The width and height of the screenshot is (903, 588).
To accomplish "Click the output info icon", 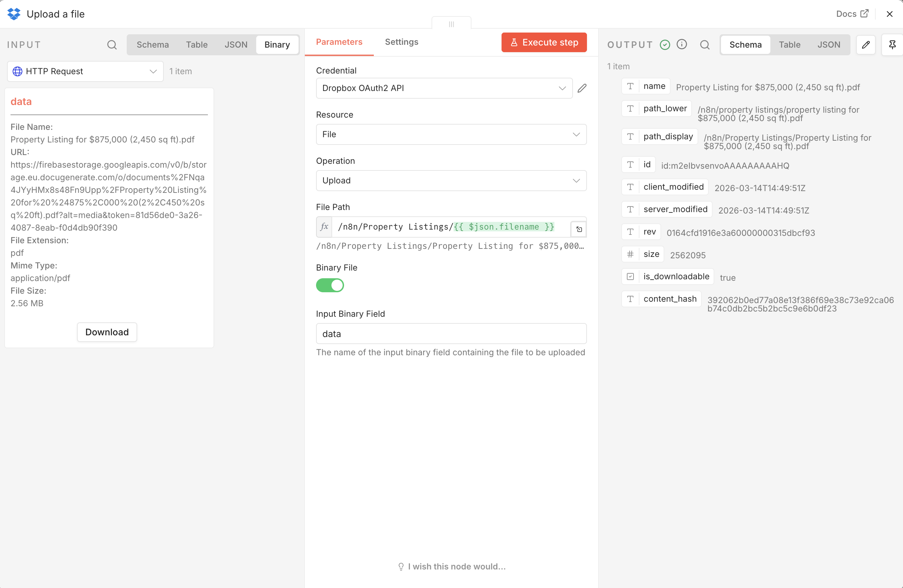I will point(682,44).
